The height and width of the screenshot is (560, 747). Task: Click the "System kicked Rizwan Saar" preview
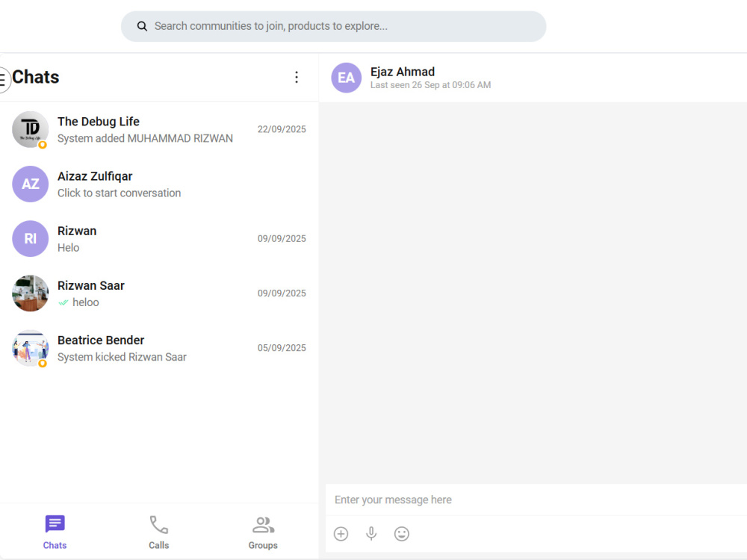(122, 357)
